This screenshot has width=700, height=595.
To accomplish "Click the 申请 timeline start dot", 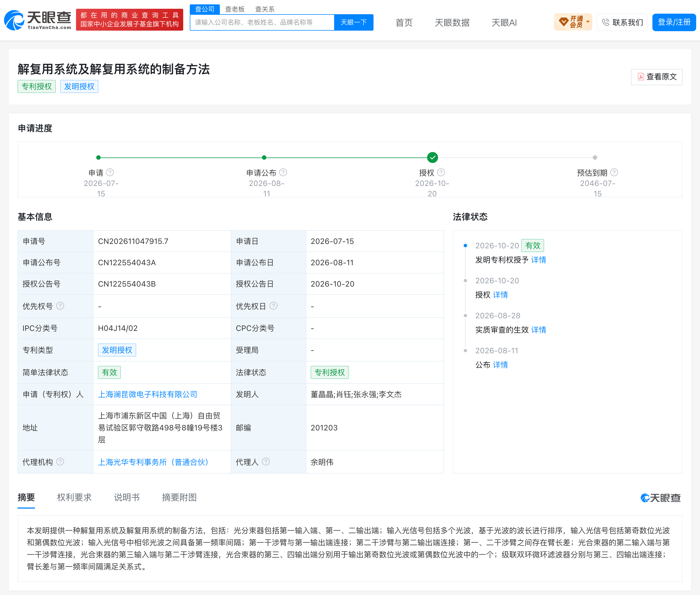I will pos(98,157).
